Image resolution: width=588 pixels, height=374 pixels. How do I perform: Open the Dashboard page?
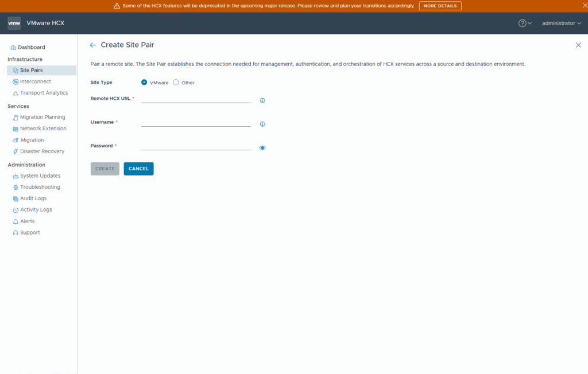click(31, 47)
